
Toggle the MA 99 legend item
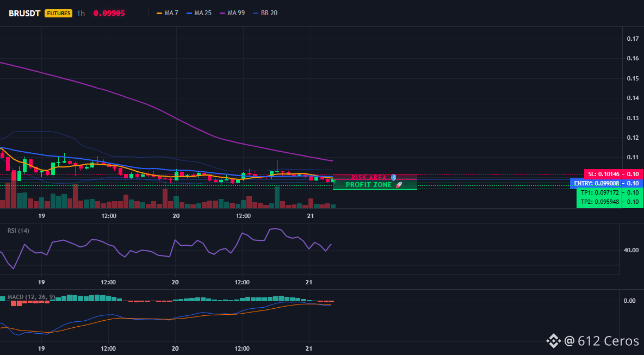coord(232,13)
